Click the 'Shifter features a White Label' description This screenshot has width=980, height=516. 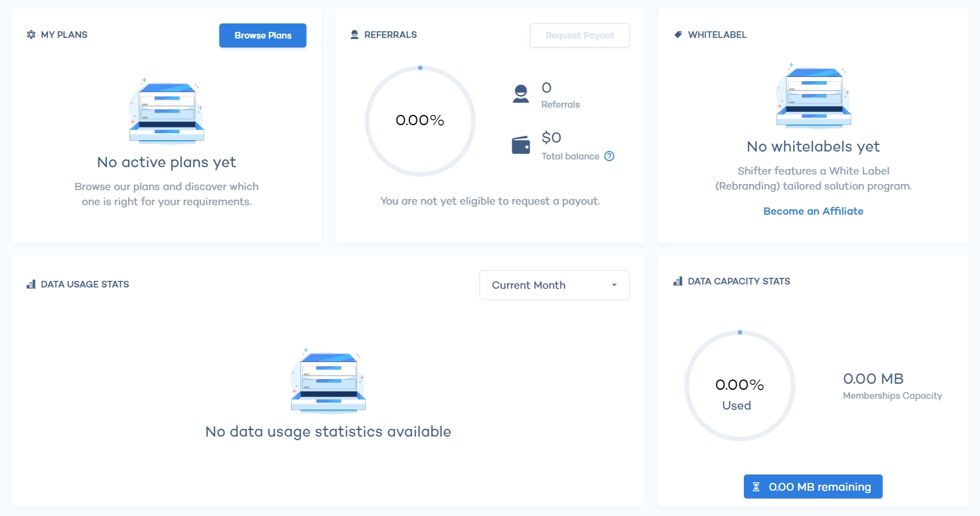pyautogui.click(x=814, y=179)
